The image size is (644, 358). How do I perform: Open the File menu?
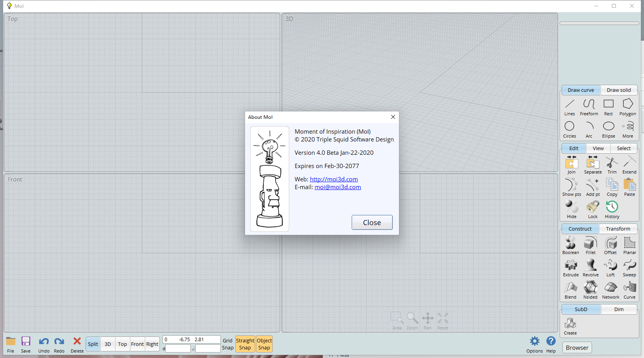[x=11, y=344]
